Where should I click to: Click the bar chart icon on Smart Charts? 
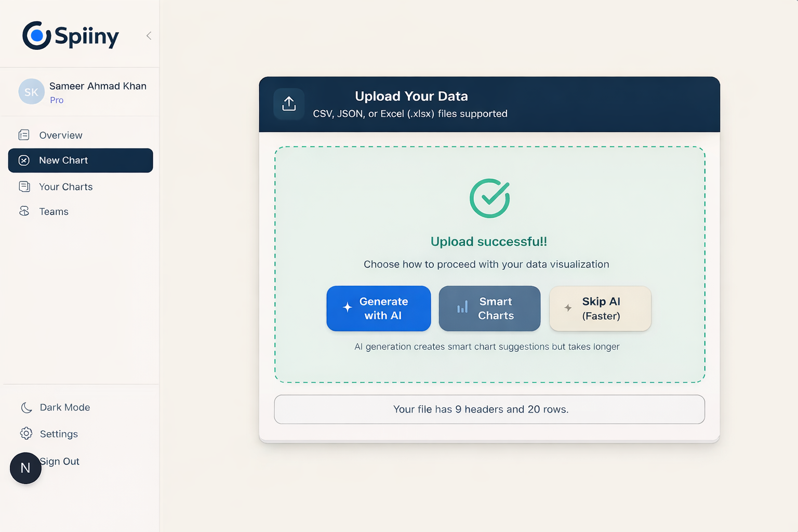click(462, 308)
